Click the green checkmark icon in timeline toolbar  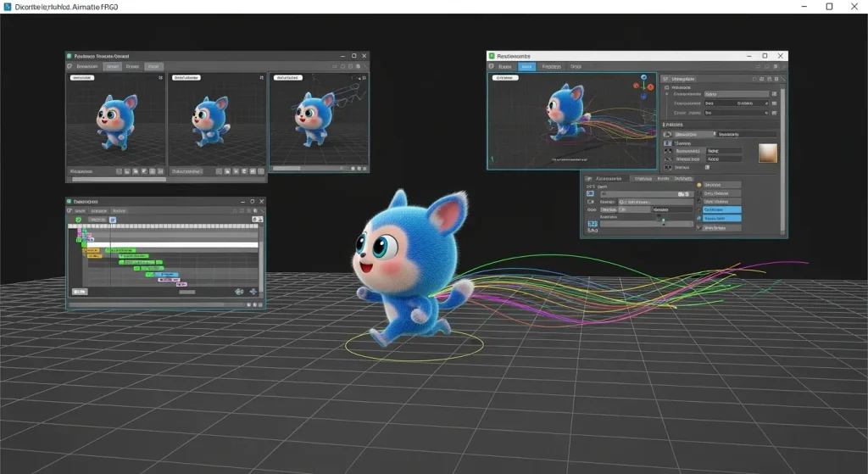tap(79, 220)
